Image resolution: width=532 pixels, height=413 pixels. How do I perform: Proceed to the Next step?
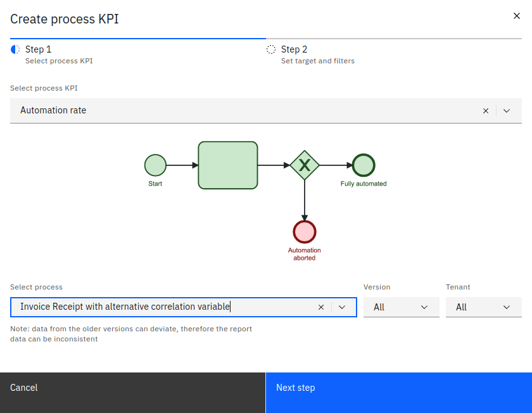[x=295, y=387]
